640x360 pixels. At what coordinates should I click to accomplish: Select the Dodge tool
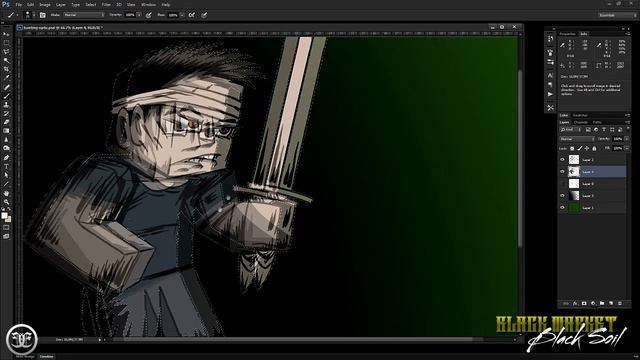click(x=6, y=148)
